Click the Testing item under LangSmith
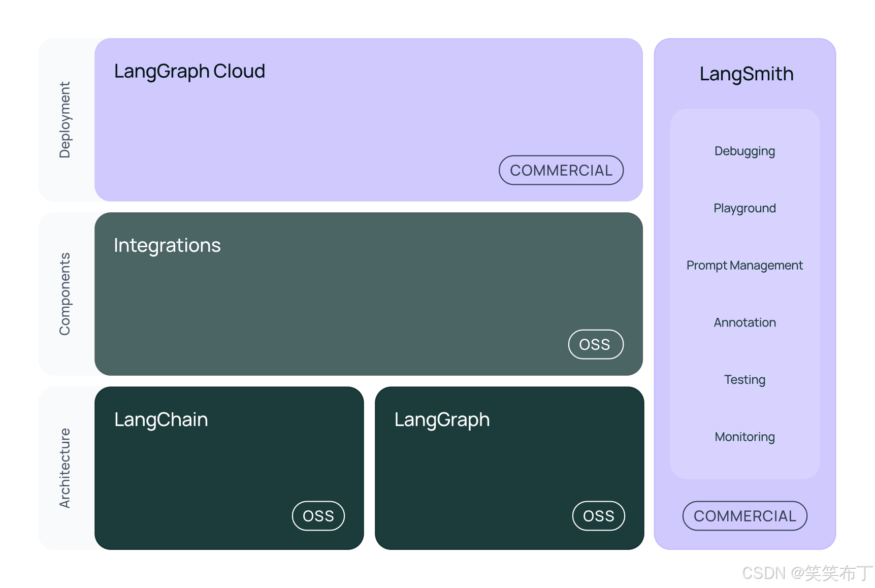Screen dimensions: 875x588 744,379
